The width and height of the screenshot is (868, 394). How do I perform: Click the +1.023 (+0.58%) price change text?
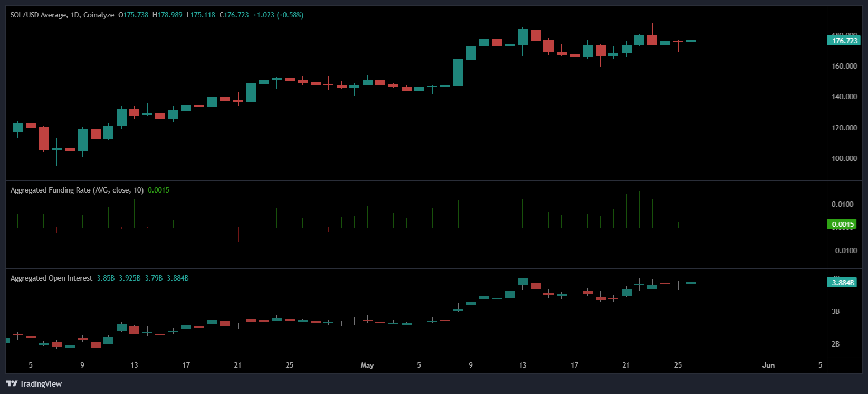tap(278, 15)
